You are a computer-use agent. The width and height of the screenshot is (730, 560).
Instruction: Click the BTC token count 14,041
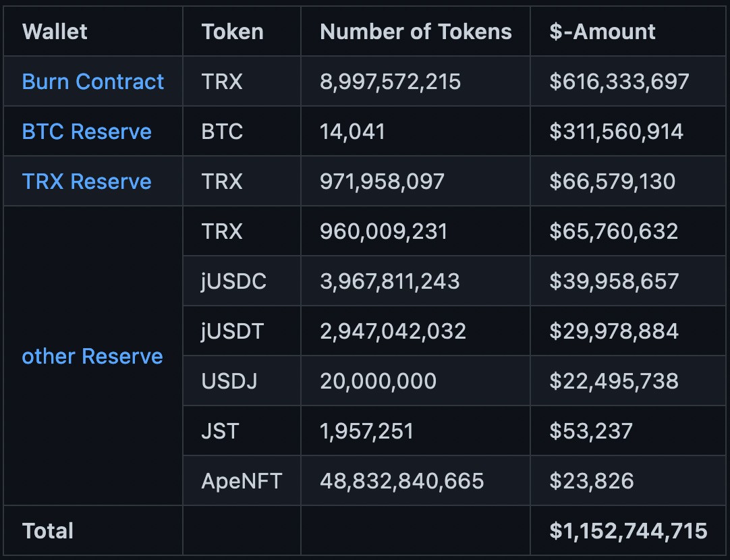coord(352,132)
